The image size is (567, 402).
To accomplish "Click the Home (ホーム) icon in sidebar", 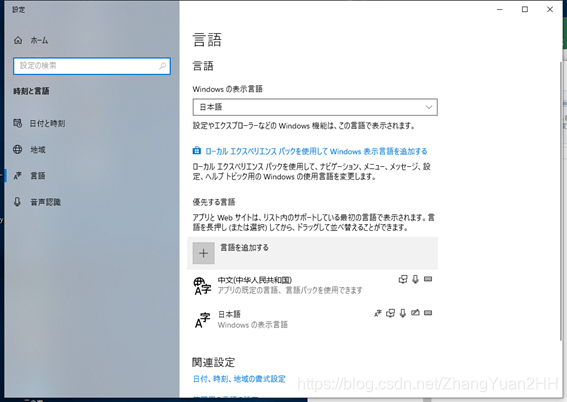I will [x=18, y=40].
